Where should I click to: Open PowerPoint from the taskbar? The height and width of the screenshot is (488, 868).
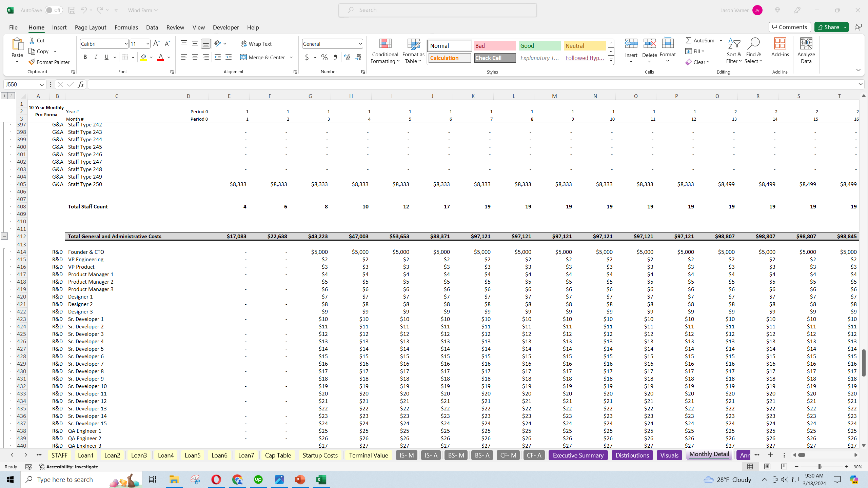[x=300, y=480]
